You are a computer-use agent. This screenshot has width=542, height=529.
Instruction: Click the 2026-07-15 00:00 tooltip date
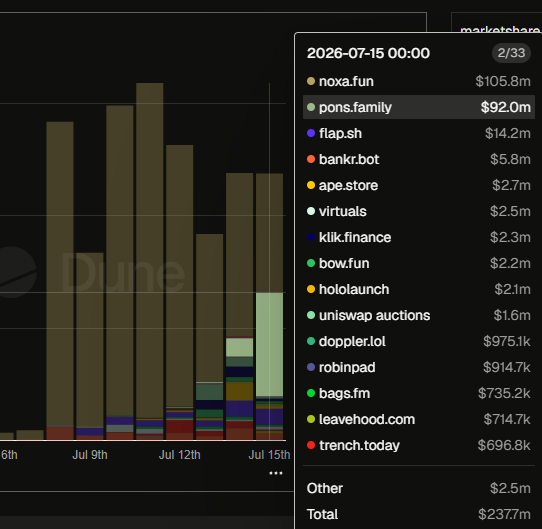pos(368,53)
